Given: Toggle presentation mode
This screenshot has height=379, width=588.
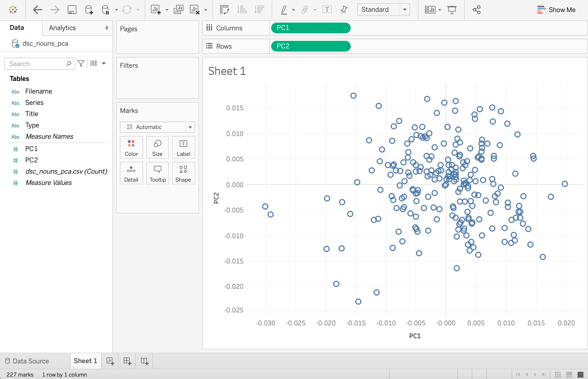Looking at the screenshot, I should (x=452, y=10).
